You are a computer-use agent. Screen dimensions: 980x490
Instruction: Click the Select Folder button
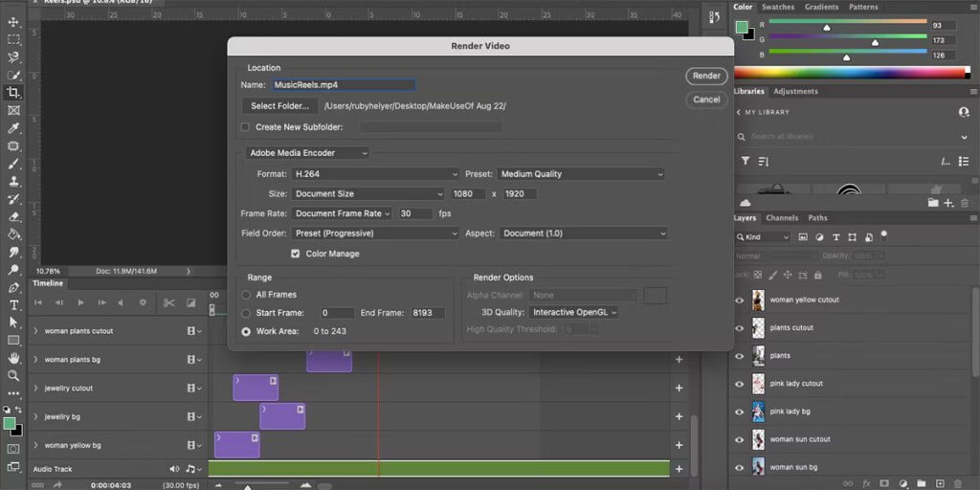coord(279,105)
